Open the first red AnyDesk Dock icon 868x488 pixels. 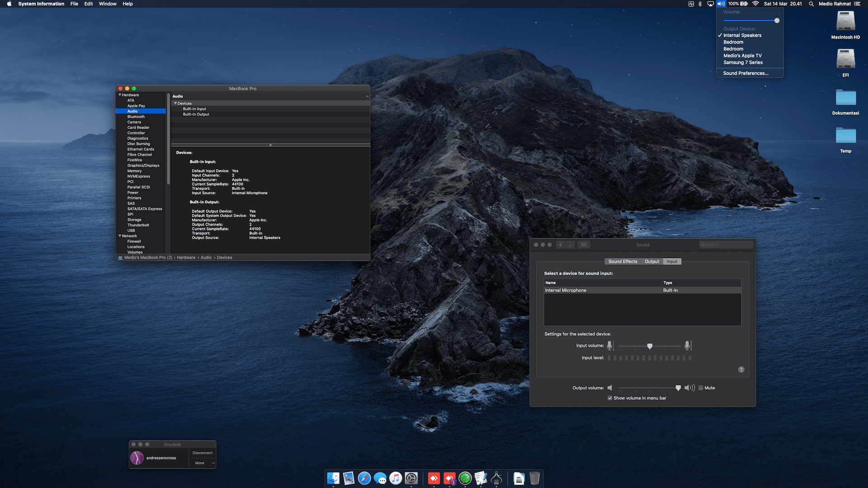pos(434,478)
